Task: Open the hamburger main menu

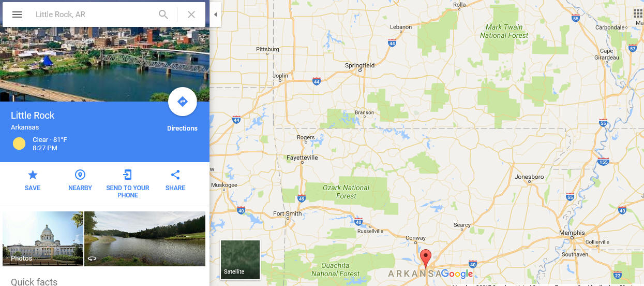Action: tap(17, 15)
